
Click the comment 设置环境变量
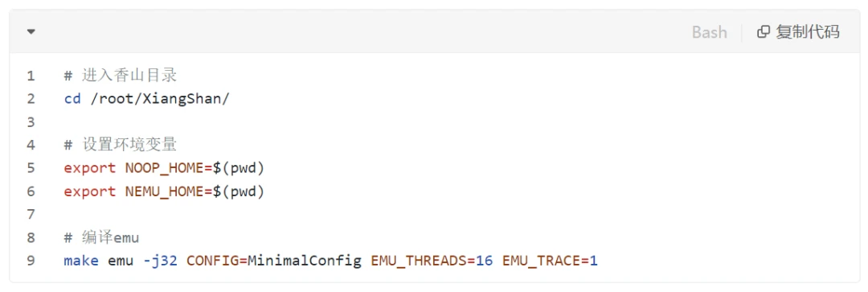(x=129, y=145)
